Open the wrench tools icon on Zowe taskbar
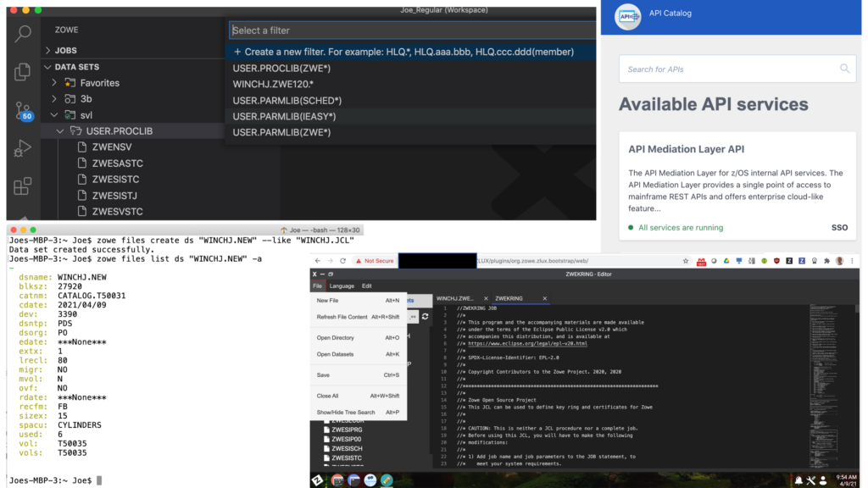 (811, 480)
